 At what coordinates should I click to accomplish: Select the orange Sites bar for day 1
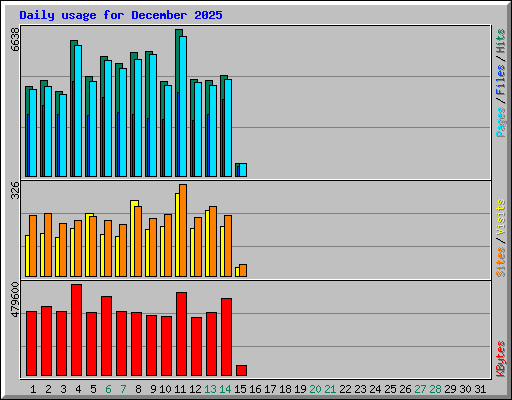(x=33, y=246)
